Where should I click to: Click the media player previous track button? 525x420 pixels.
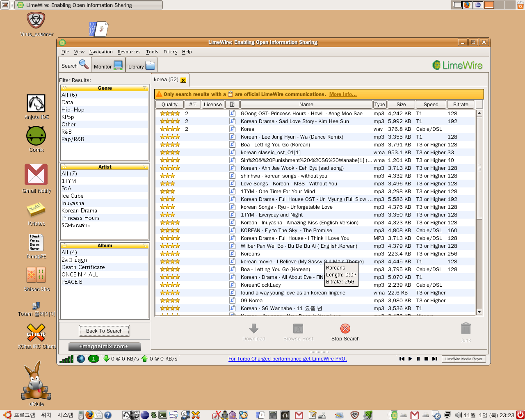[402, 358]
